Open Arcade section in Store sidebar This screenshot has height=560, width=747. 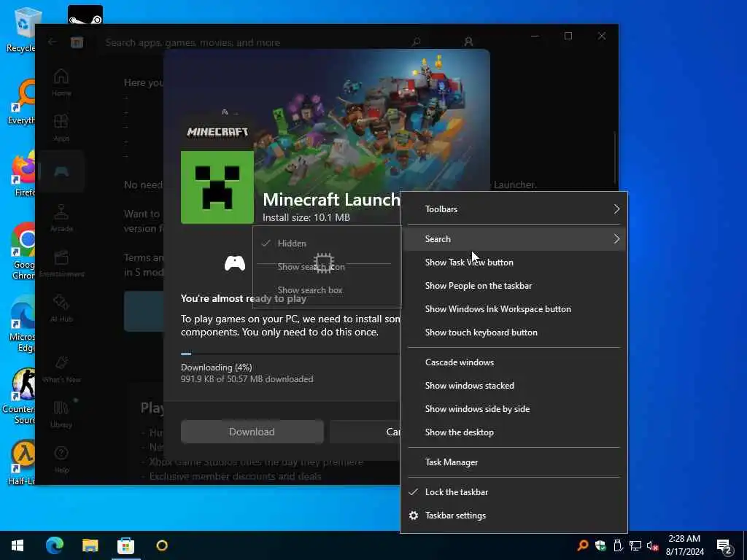tap(61, 217)
